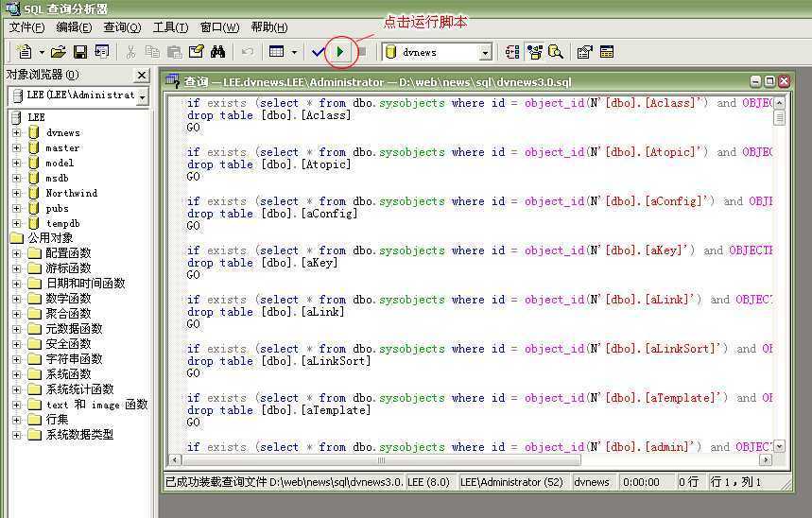Click the editor's horizontal scrollbar thumb
812x518 pixels.
pyautogui.click(x=383, y=460)
